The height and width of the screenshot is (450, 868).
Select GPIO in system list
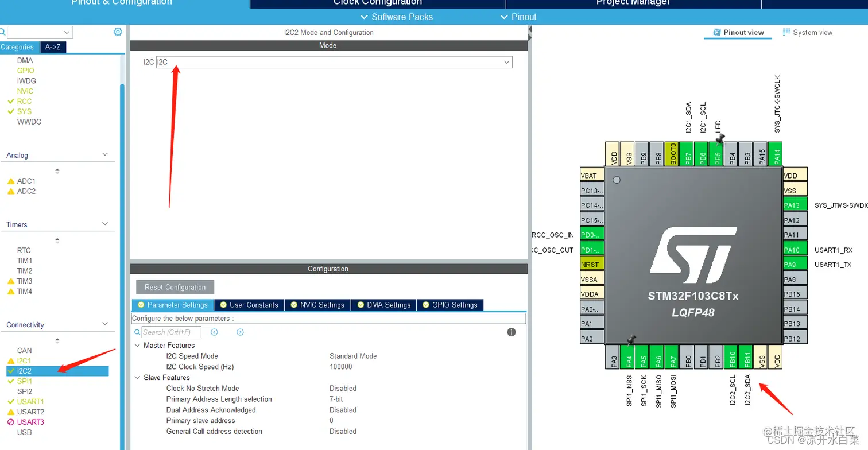coord(26,71)
